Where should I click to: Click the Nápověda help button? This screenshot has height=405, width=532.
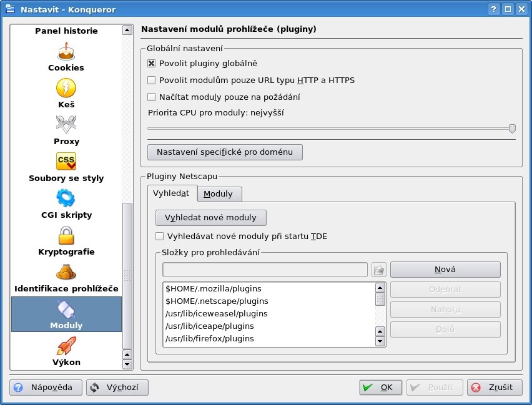[x=46, y=388]
